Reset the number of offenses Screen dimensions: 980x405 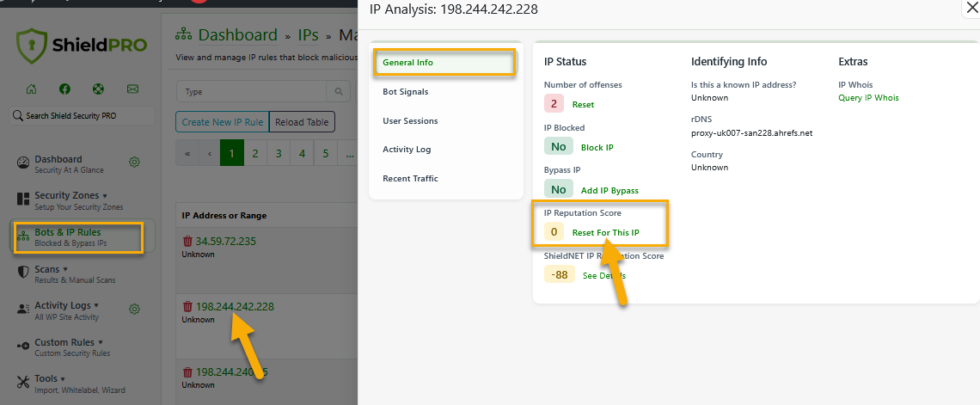click(583, 104)
